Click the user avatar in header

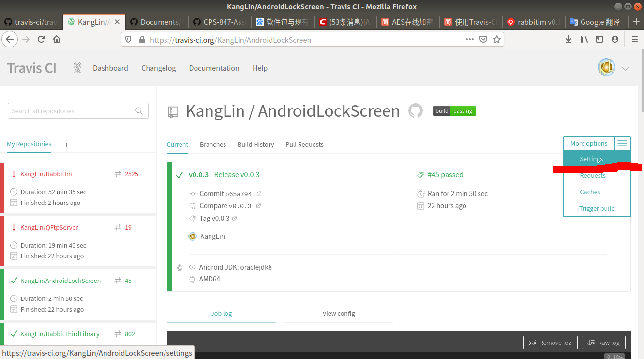(x=606, y=67)
